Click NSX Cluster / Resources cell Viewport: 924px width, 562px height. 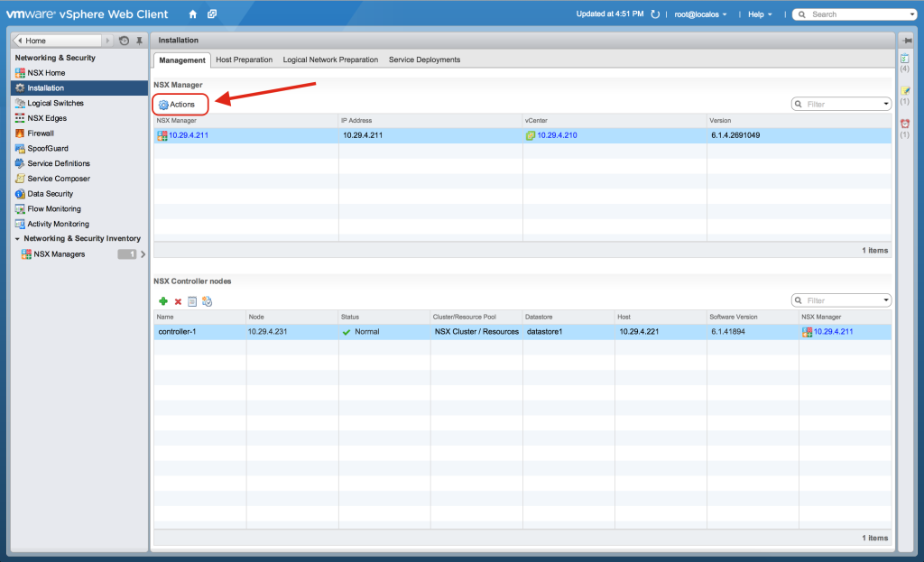click(476, 332)
